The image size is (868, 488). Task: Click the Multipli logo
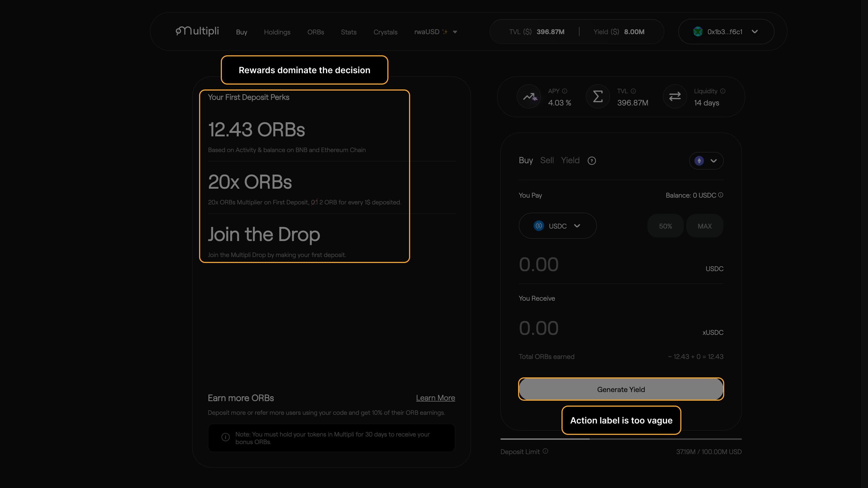[197, 31]
